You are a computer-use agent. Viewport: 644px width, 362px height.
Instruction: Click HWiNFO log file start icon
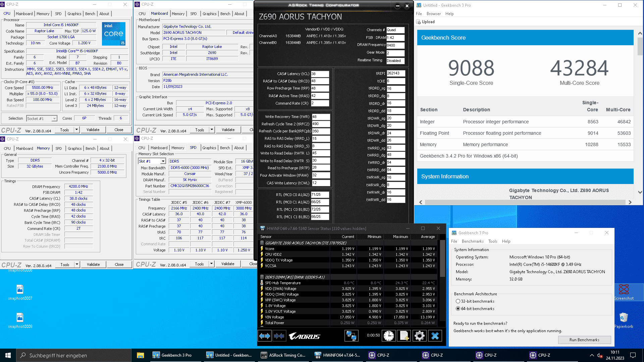pos(404,336)
